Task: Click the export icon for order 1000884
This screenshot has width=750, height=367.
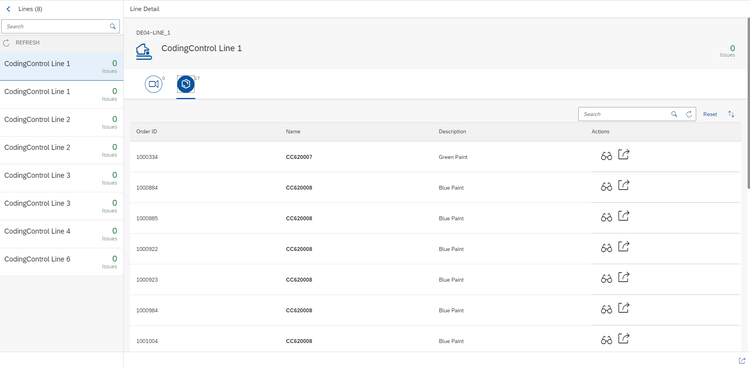Action: [623, 185]
